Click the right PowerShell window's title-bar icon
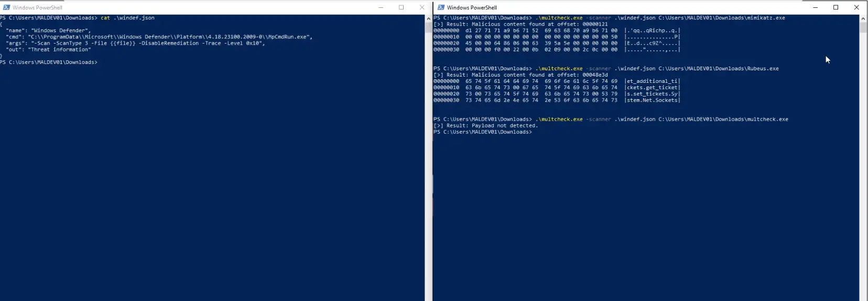This screenshot has width=868, height=301. [x=441, y=7]
